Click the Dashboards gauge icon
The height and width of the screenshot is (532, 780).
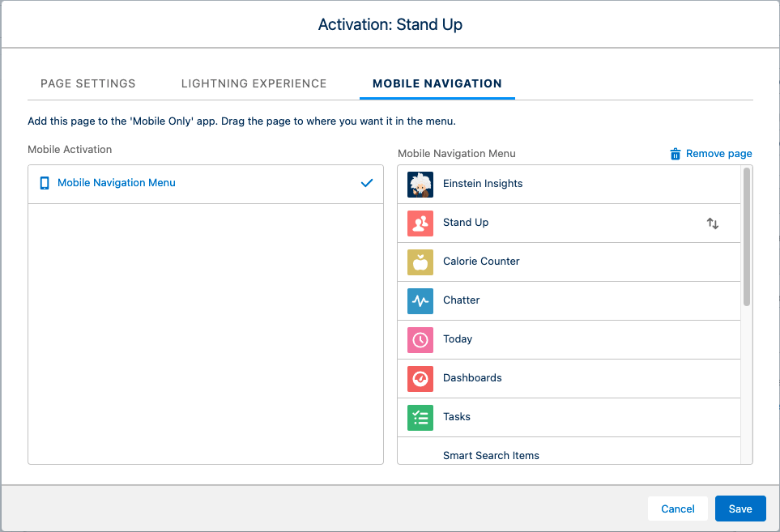420,378
